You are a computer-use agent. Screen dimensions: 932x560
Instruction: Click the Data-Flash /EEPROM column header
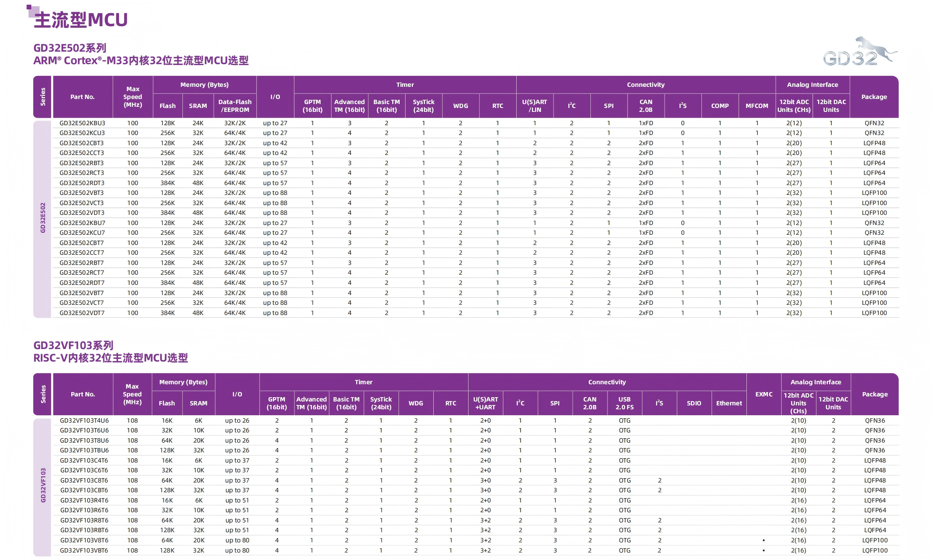[x=234, y=106]
